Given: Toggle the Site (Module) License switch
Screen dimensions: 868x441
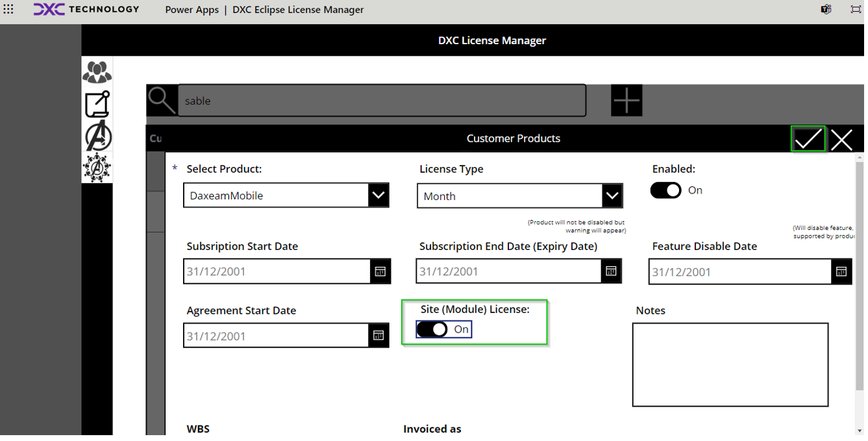Looking at the screenshot, I should [x=432, y=329].
